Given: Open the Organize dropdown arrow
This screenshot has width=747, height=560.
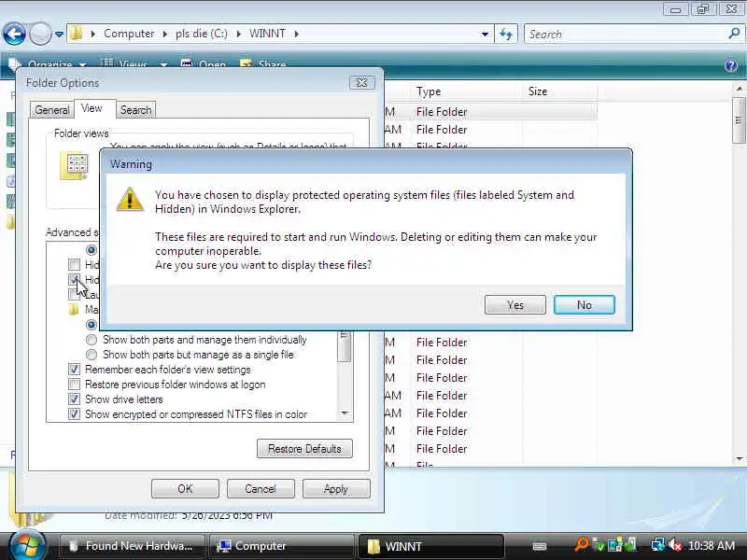Looking at the screenshot, I should [82, 64].
